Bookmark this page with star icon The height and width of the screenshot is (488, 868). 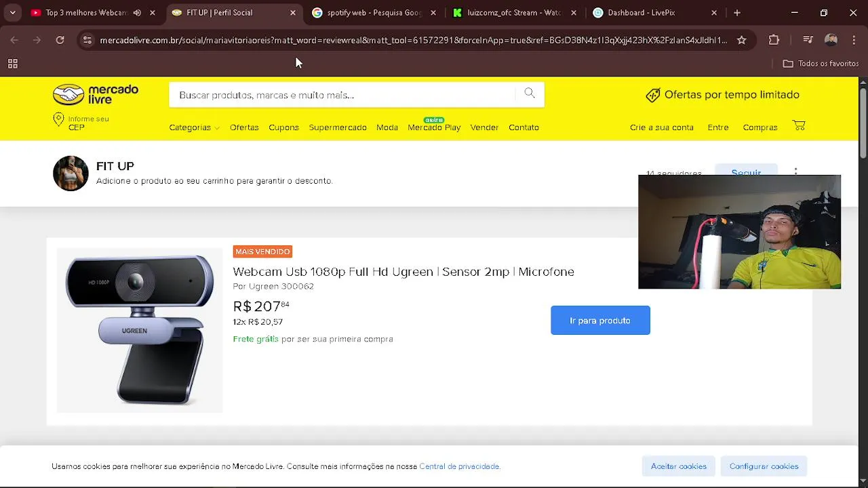tap(741, 40)
